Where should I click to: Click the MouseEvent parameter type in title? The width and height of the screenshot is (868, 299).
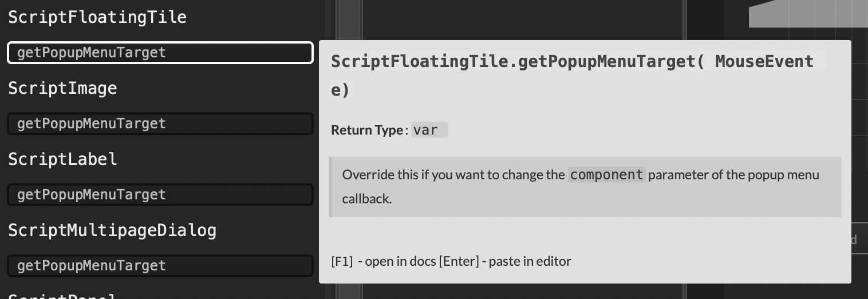tap(764, 61)
